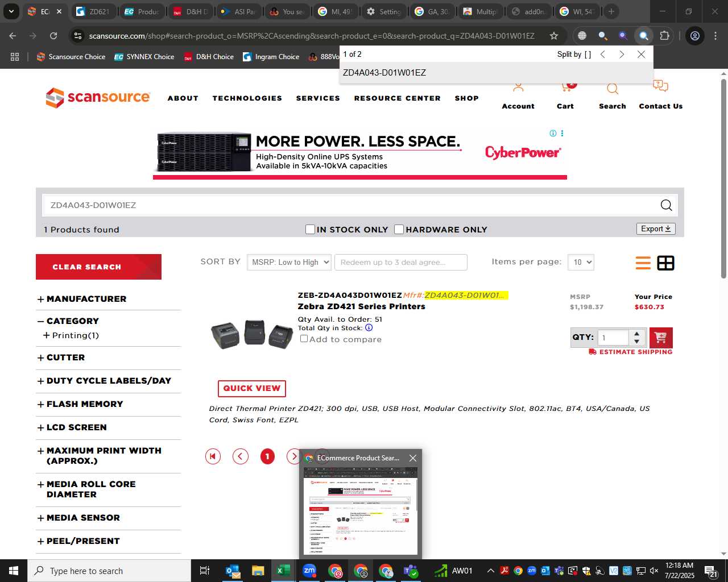This screenshot has width=728, height=582.
Task: Open the Zebra ZD421 Series Printers link
Action: [361, 306]
